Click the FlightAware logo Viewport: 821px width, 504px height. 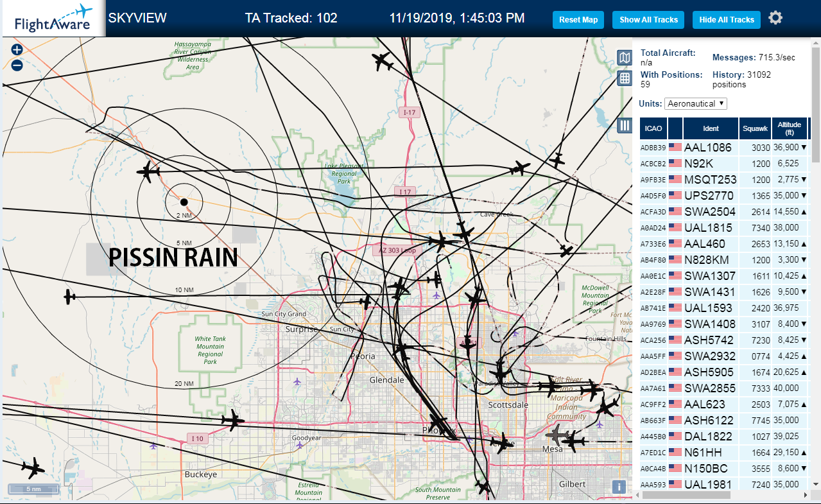[53, 18]
